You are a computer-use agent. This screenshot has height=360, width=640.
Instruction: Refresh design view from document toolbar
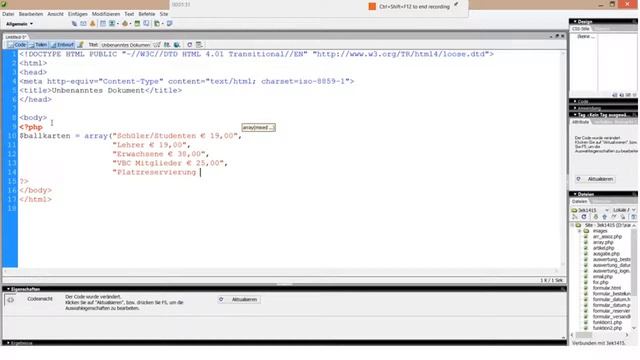point(189,45)
